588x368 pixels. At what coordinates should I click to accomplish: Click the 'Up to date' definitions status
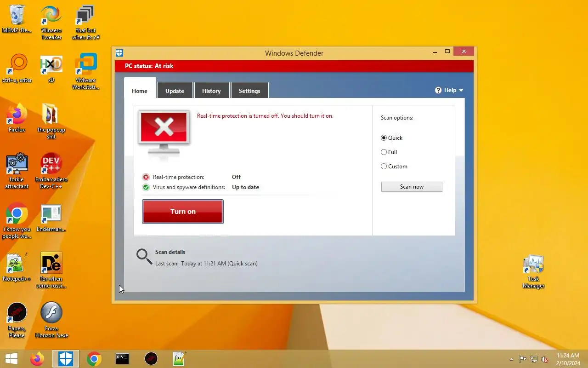click(x=245, y=187)
